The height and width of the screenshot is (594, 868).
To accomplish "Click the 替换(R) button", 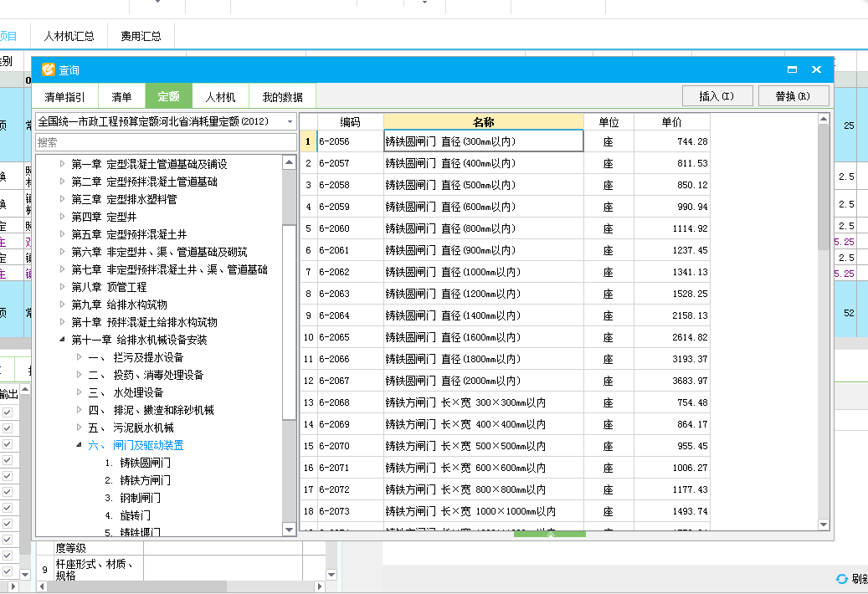I will point(793,96).
